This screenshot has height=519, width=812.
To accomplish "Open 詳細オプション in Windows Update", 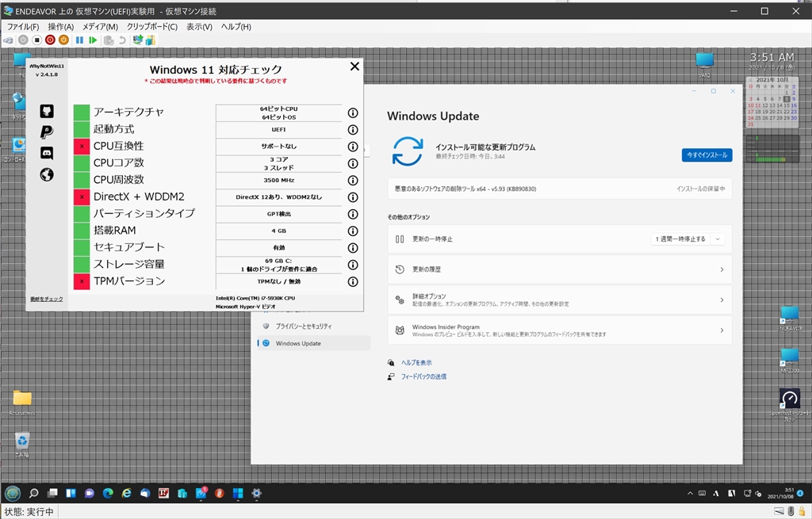I will [559, 300].
